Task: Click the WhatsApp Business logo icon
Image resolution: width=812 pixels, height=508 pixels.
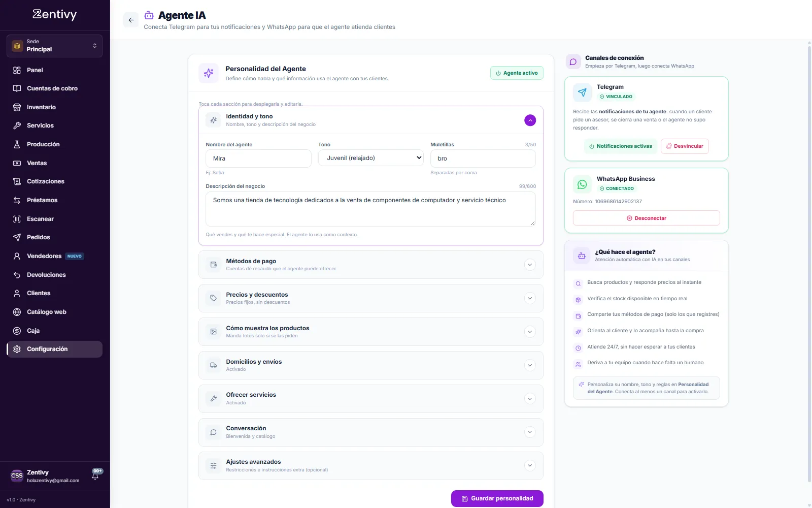Action: click(582, 184)
